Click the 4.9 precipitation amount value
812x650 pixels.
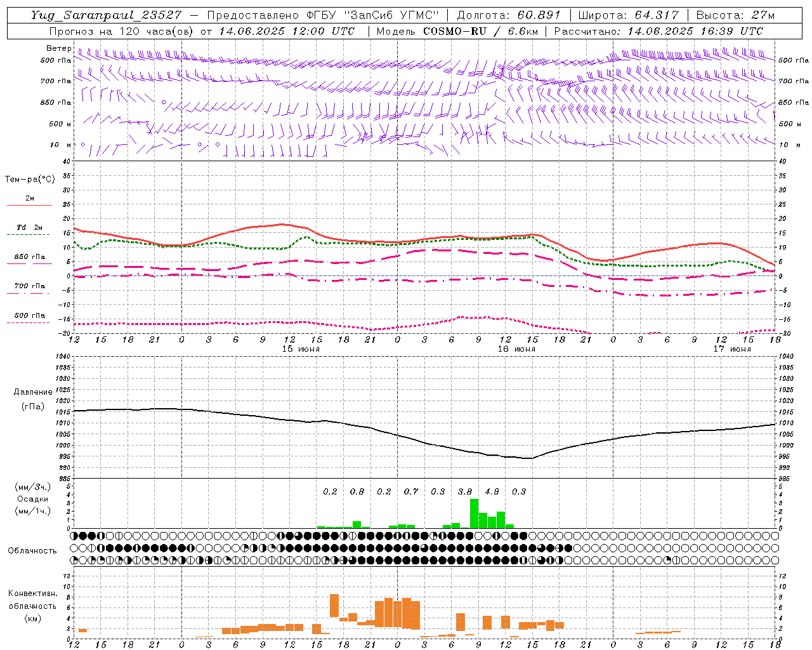[x=492, y=491]
